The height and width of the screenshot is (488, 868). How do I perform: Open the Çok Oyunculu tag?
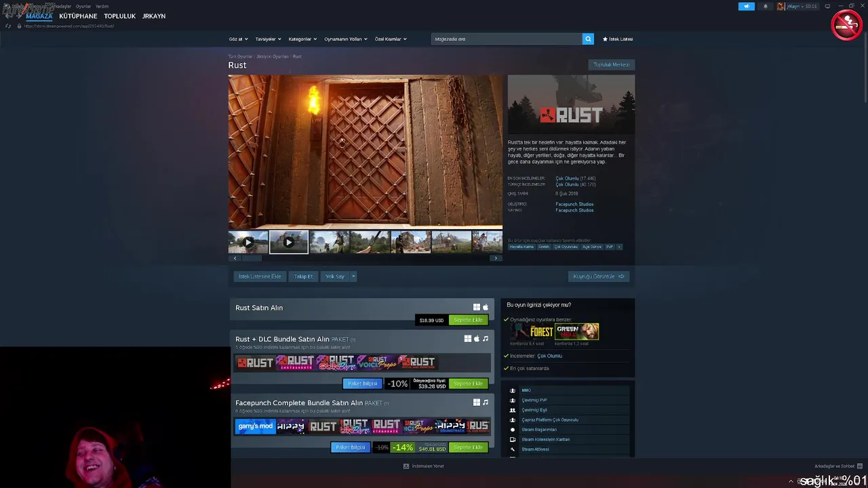(566, 247)
